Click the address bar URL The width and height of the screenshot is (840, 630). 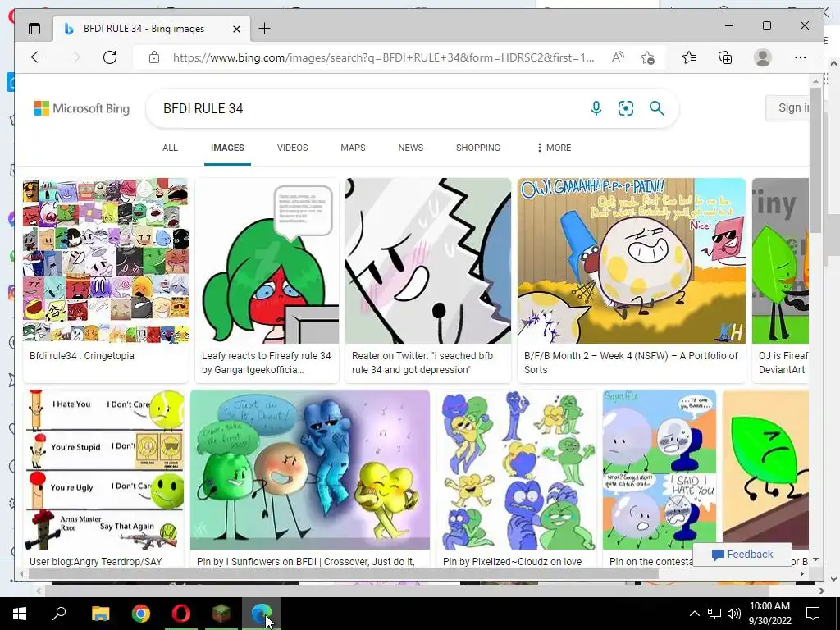(x=383, y=57)
